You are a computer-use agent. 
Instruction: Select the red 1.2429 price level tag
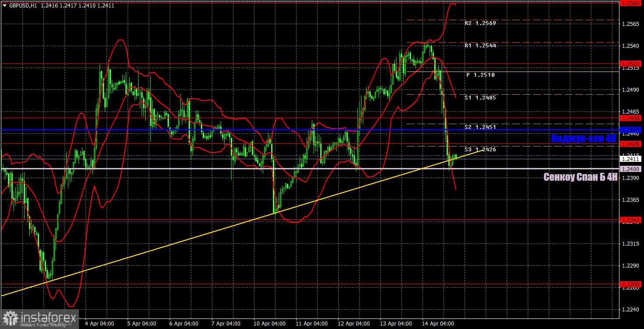[631, 144]
